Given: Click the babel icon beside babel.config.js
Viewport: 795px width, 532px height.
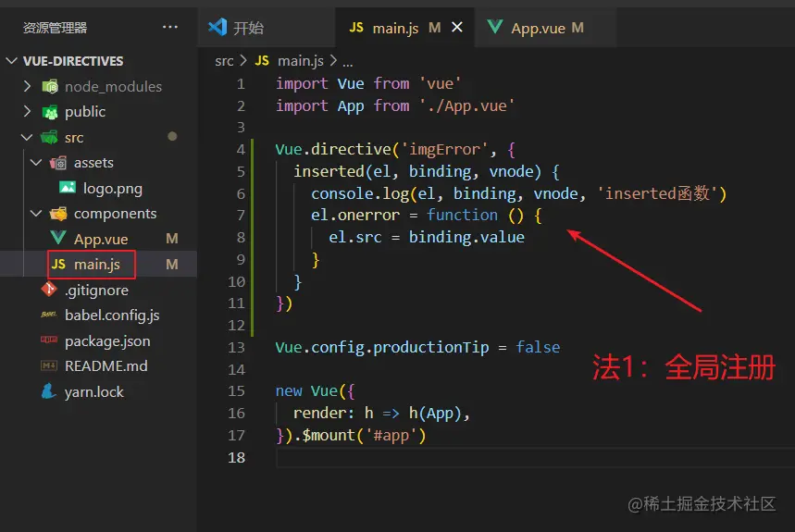Looking at the screenshot, I should 49,315.
